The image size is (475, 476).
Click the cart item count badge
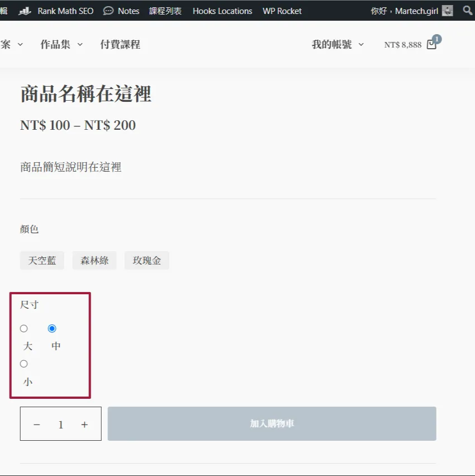tap(436, 38)
